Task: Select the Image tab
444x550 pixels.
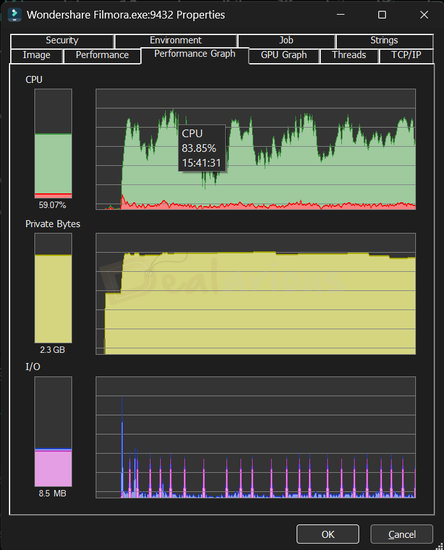Action: coord(36,55)
